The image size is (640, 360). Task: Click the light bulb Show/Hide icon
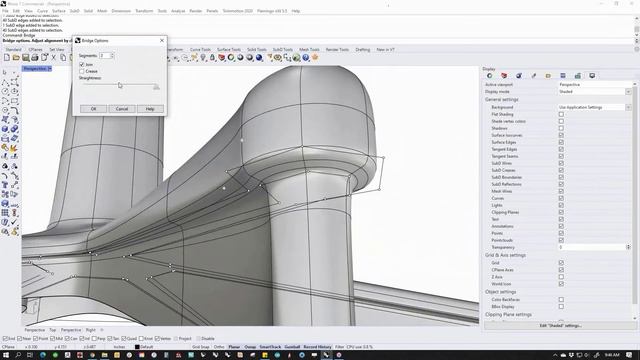(x=203, y=58)
